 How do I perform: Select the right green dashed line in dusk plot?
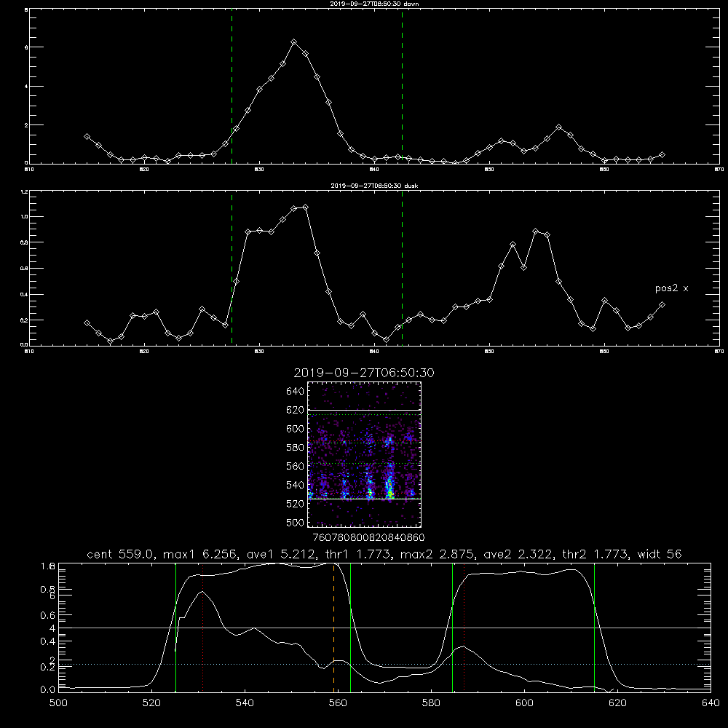tap(402, 268)
